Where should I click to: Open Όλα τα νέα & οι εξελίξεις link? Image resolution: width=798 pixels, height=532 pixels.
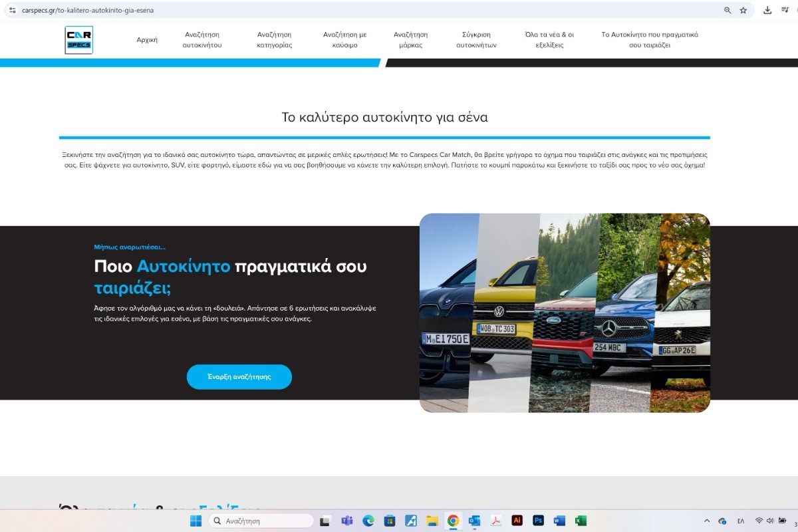549,40
